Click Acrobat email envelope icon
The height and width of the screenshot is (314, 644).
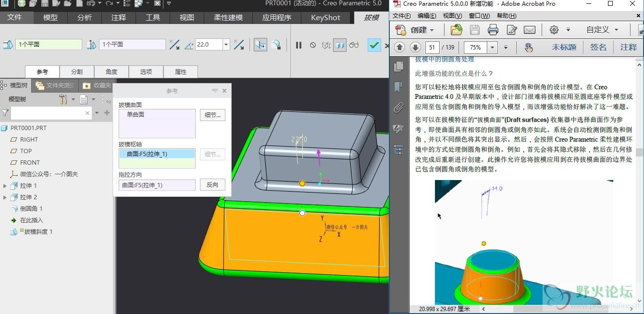click(530, 30)
